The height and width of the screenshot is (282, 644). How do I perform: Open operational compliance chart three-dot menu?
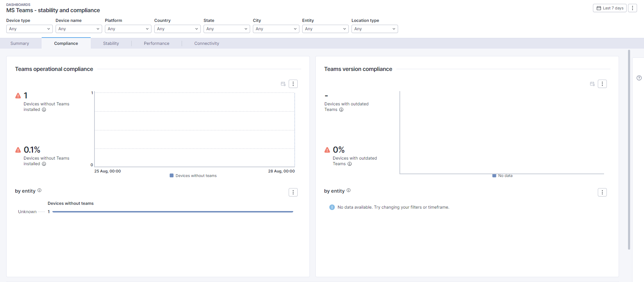click(x=293, y=84)
